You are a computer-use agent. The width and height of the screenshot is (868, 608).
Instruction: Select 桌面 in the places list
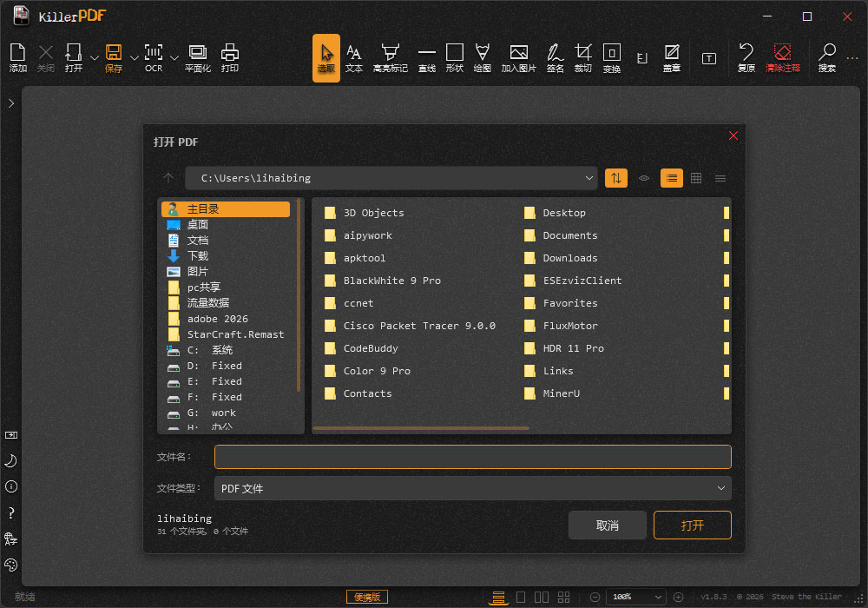(x=226, y=225)
